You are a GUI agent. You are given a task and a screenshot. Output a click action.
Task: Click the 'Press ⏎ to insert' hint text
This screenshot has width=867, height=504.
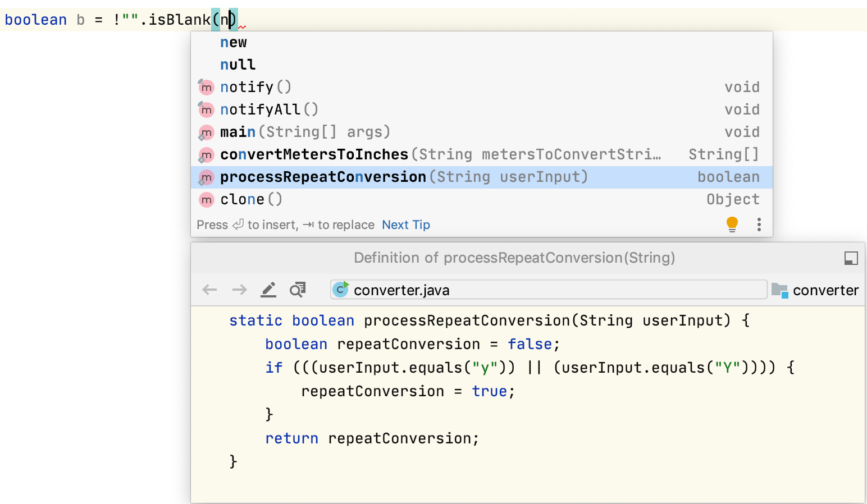[x=247, y=224]
